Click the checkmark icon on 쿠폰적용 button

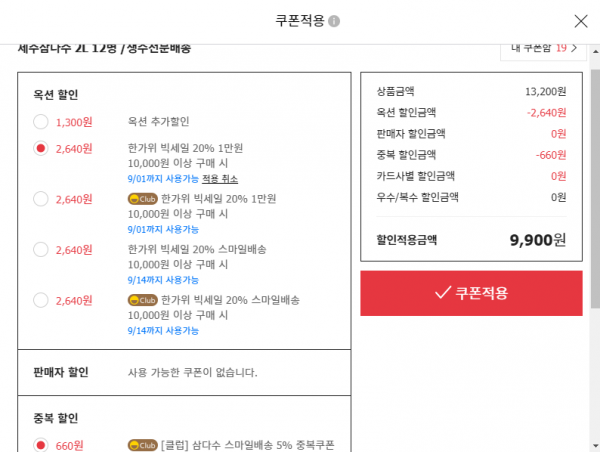tap(443, 293)
